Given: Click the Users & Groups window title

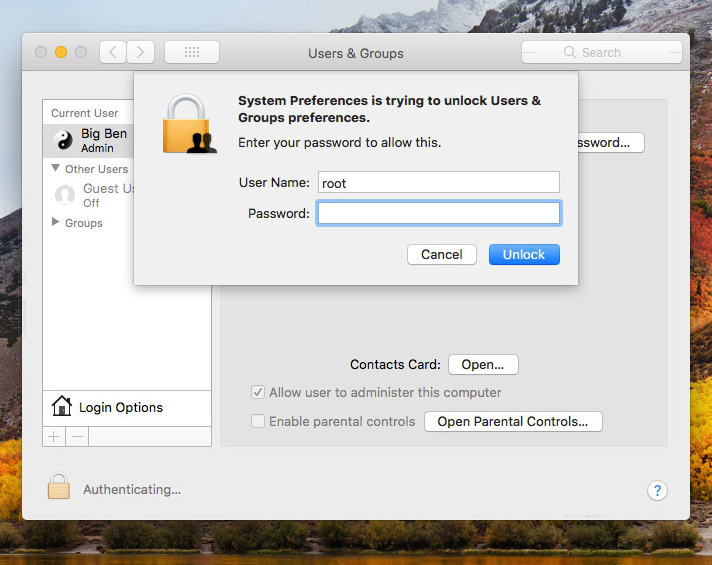Looking at the screenshot, I should (x=356, y=53).
